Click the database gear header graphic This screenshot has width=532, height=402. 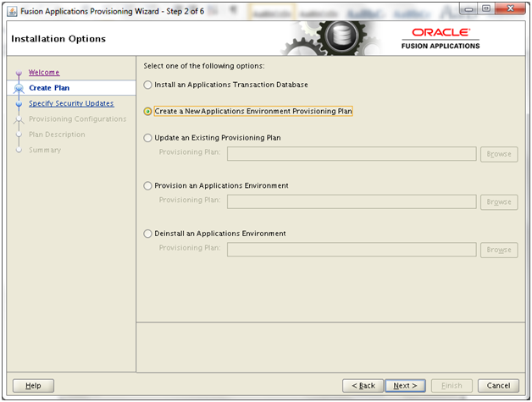[330, 38]
